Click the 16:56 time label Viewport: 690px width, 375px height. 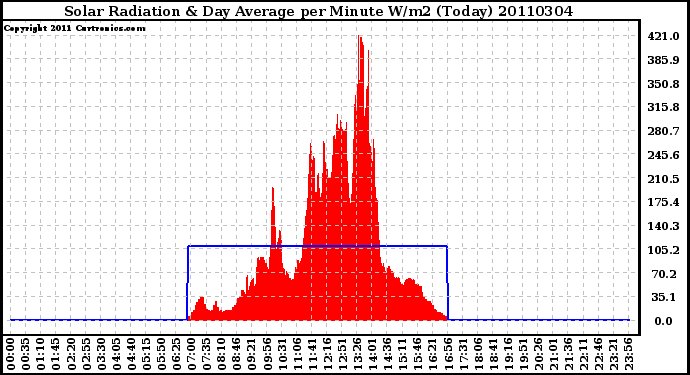click(448, 354)
